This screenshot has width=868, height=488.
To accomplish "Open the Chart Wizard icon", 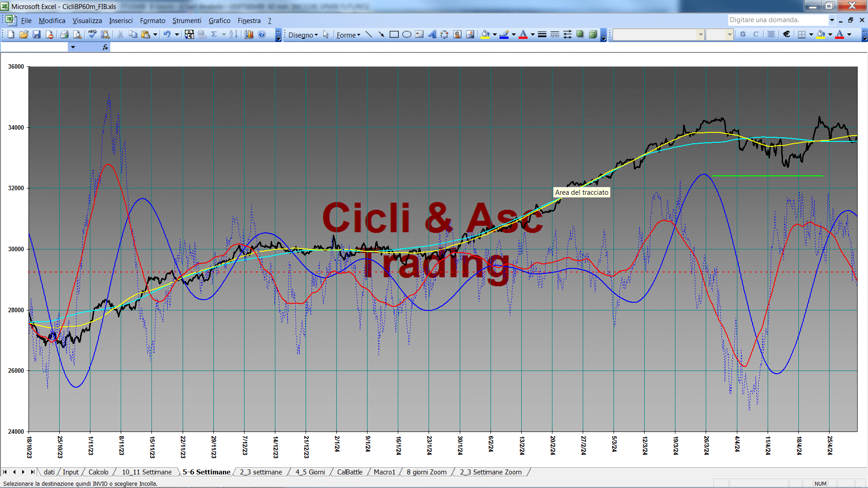I will pos(249,34).
